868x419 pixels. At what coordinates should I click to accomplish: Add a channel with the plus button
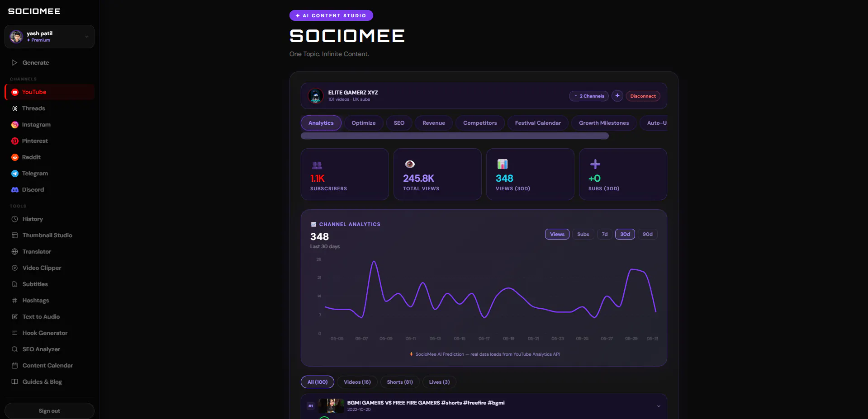pos(617,96)
